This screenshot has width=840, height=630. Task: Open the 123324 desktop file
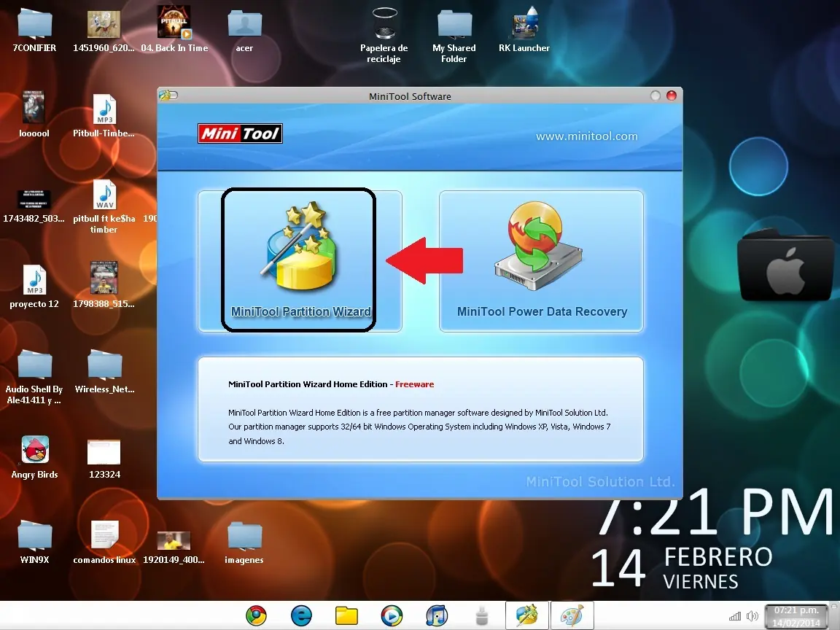click(x=104, y=459)
